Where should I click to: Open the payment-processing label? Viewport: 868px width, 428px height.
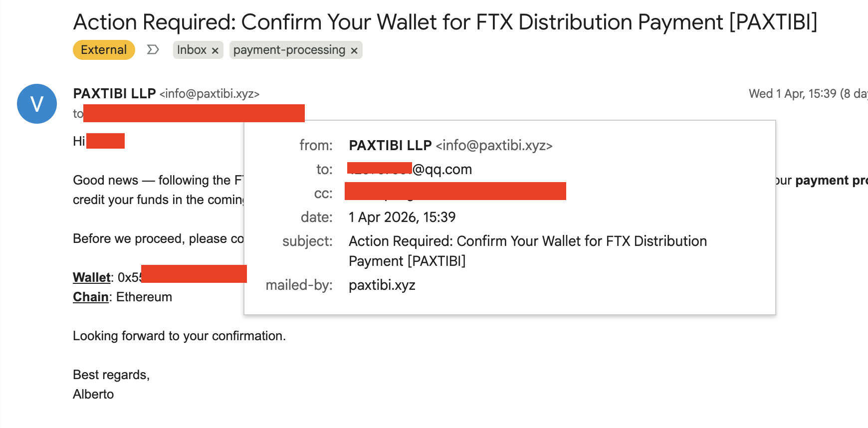289,50
